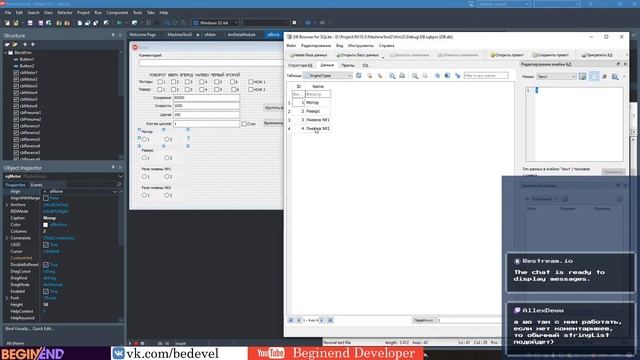
Task: Open the Delphi Component menu
Action: pyautogui.click(x=117, y=13)
